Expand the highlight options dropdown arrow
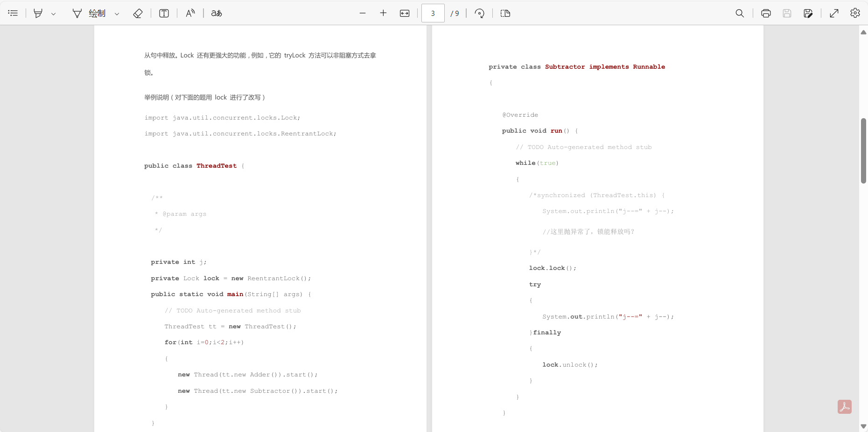Image resolution: width=868 pixels, height=432 pixels. tap(53, 14)
